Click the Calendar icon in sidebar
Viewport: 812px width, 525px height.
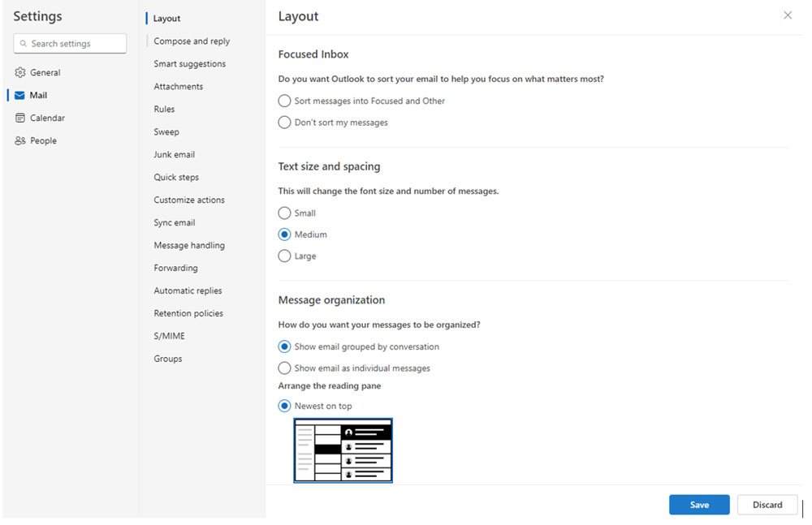(x=20, y=118)
